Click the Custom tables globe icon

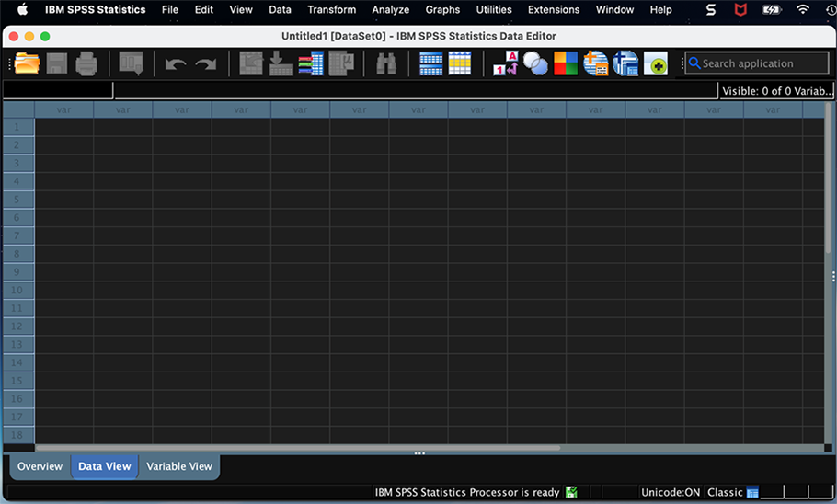click(596, 63)
